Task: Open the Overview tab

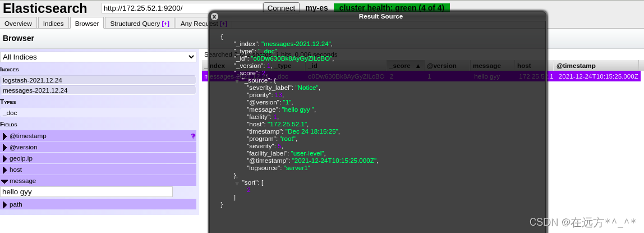Action: click(18, 24)
